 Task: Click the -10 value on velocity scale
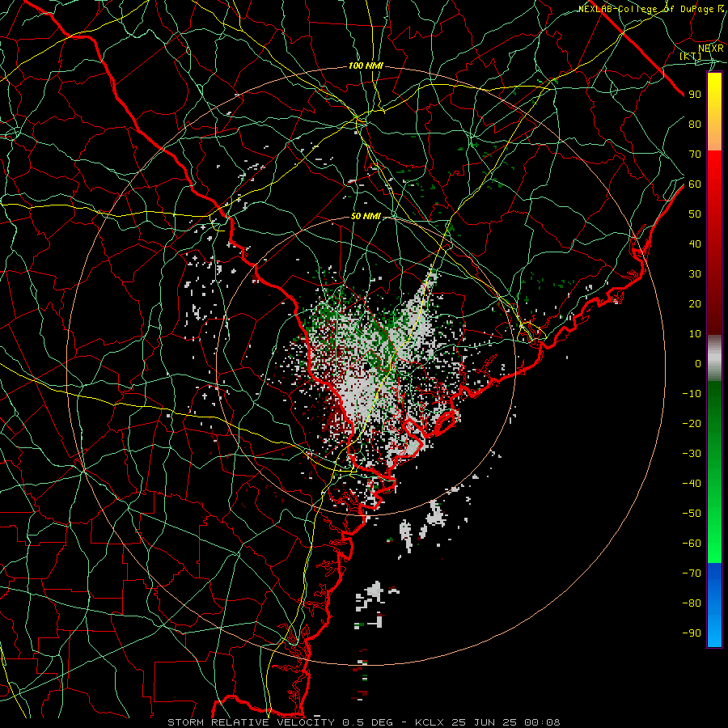pyautogui.click(x=692, y=394)
